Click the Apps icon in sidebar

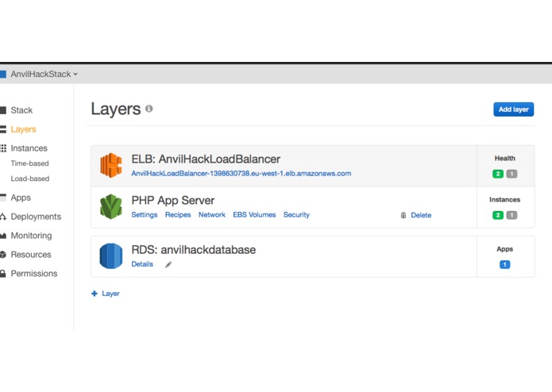(3, 198)
